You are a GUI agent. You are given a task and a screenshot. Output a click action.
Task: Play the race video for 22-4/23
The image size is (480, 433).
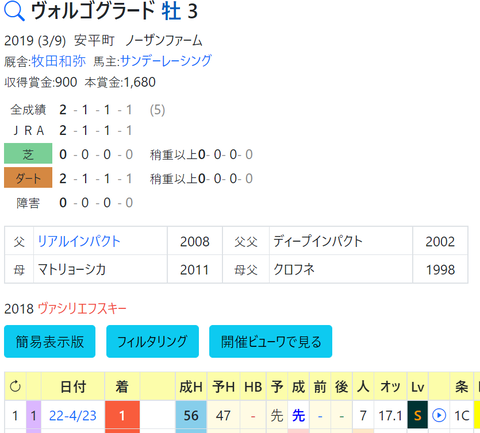coord(439,416)
